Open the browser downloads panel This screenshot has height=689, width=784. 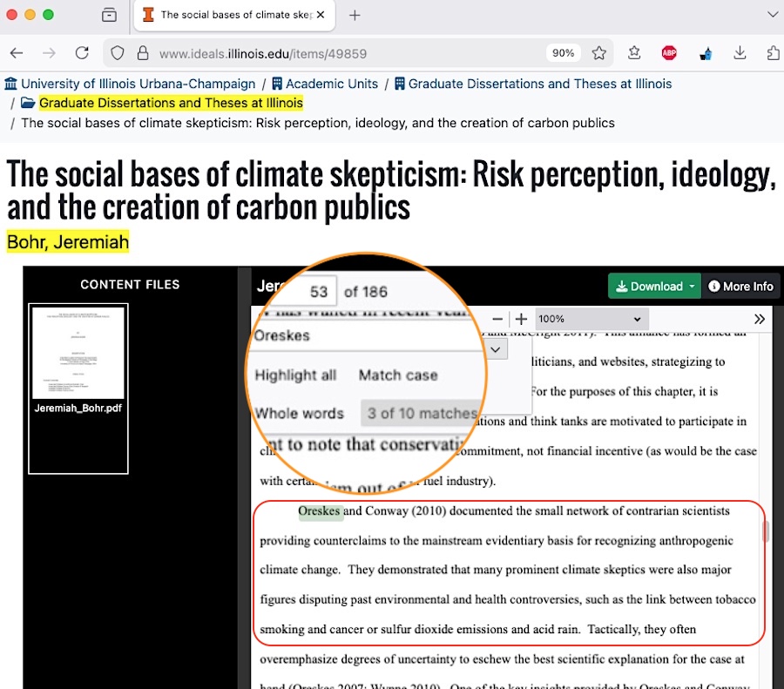(x=740, y=53)
